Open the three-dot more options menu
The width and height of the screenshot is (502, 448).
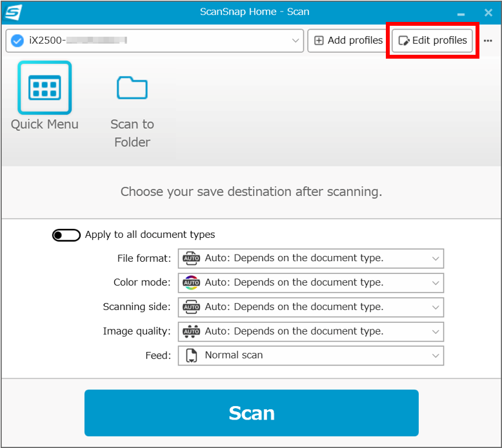(x=488, y=41)
